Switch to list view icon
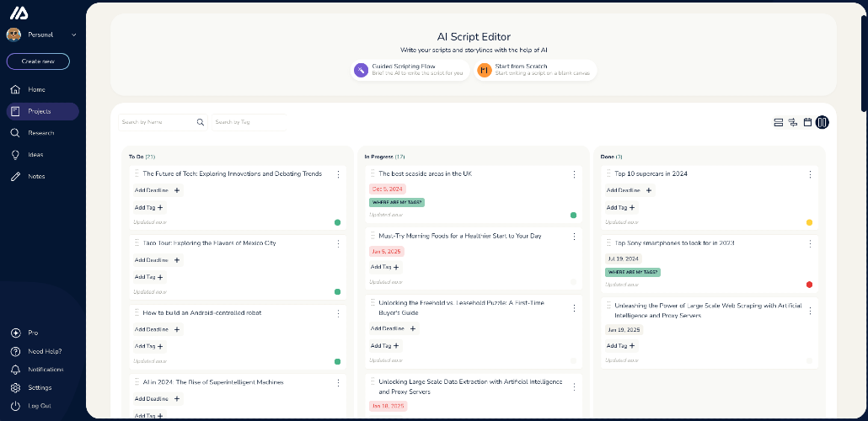This screenshot has height=421, width=868. (x=779, y=122)
